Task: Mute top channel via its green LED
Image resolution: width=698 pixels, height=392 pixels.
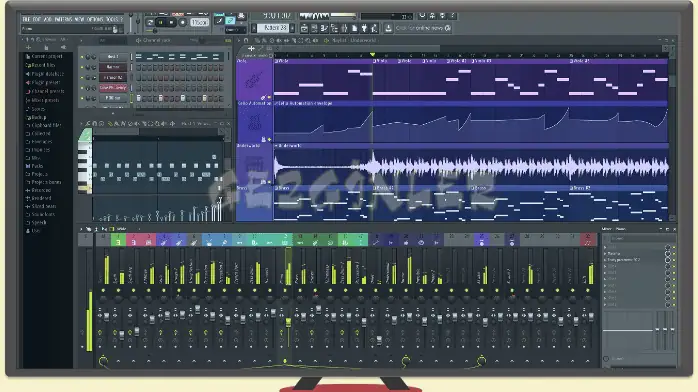Action: pos(82,57)
